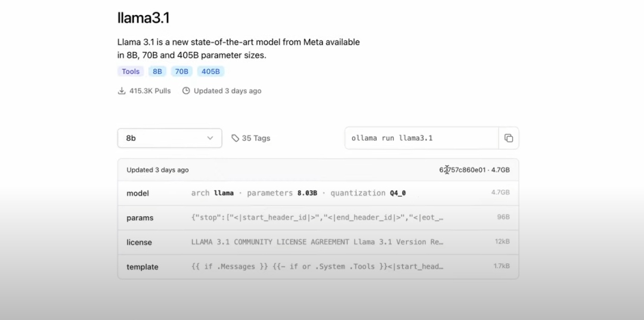Click the download icon next to 415.3K Pulls
Screen dimensions: 644x320
click(x=122, y=91)
